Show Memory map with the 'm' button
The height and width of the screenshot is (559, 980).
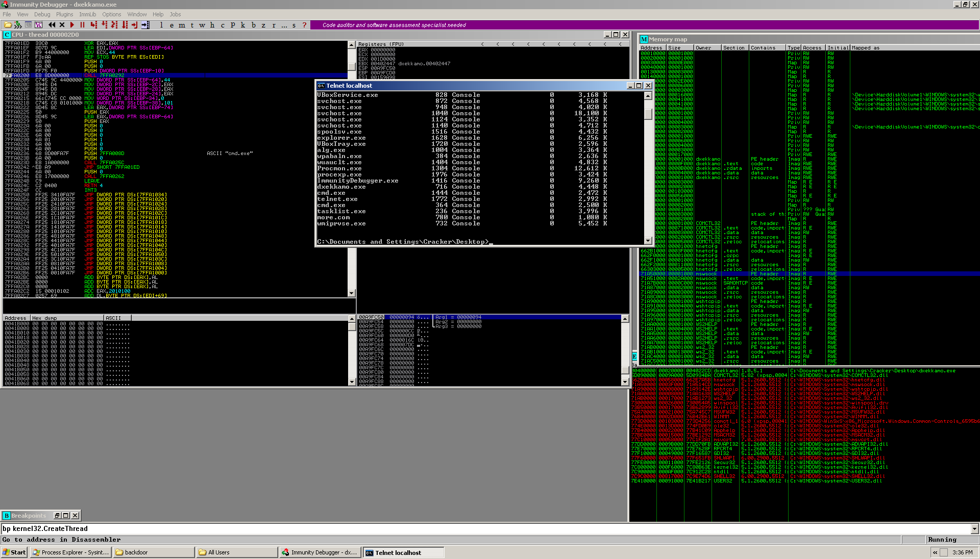182,24
